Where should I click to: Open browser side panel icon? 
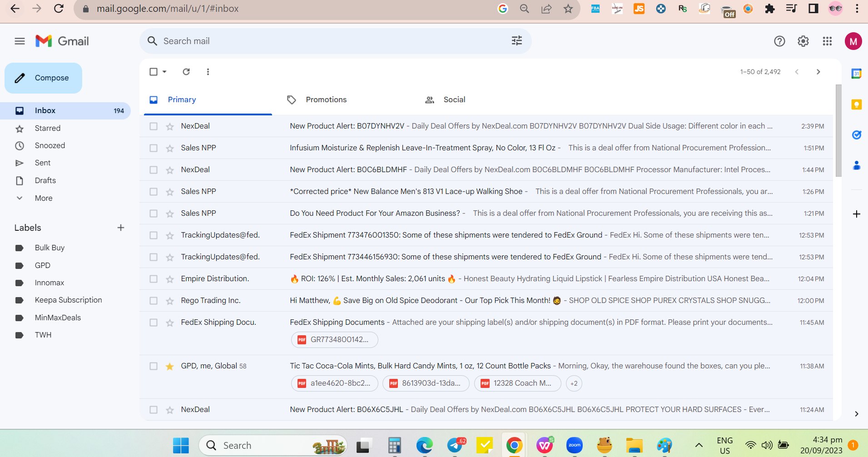(x=813, y=9)
